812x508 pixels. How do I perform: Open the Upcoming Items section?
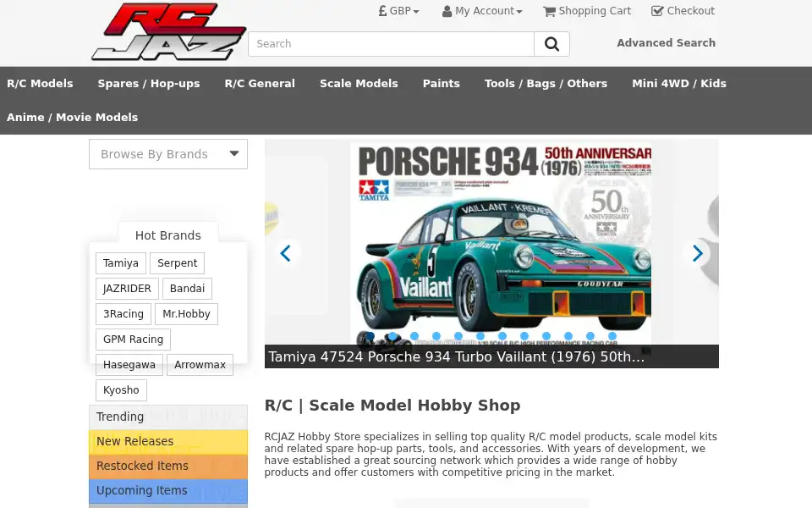coord(168,490)
